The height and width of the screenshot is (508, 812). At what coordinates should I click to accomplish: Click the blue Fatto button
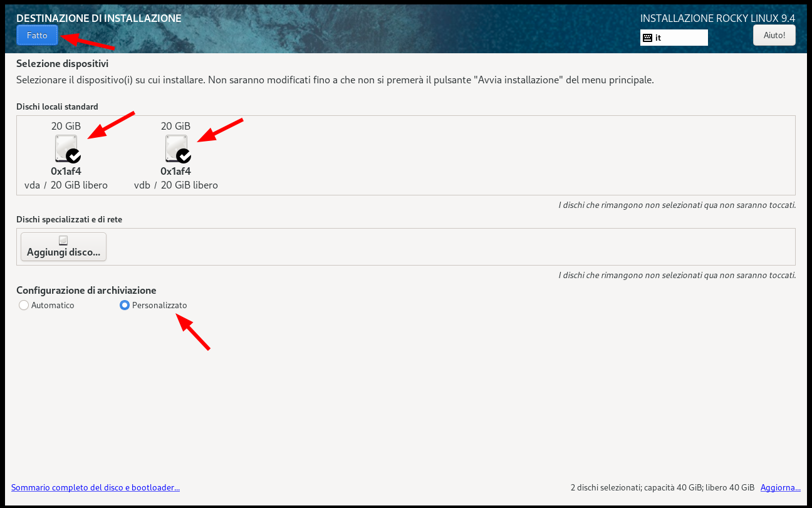pos(37,35)
